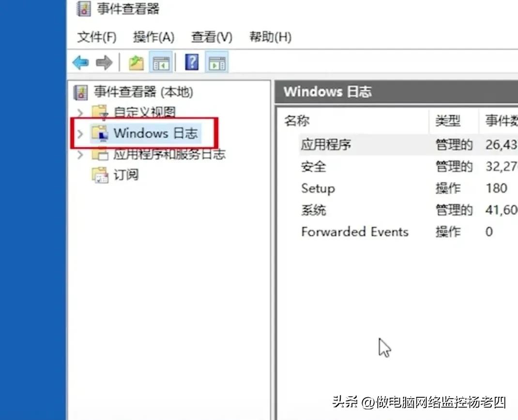Click the Up one level folder icon

[136, 62]
